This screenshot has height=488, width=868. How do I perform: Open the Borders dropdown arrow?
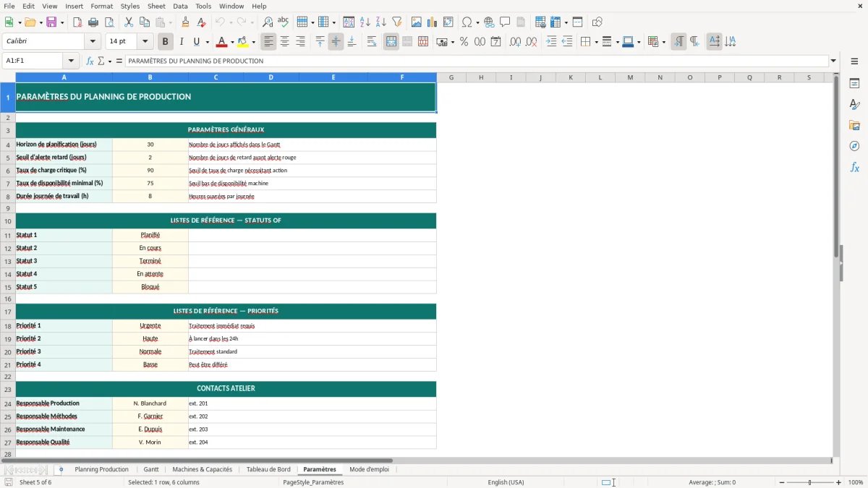[x=596, y=42]
